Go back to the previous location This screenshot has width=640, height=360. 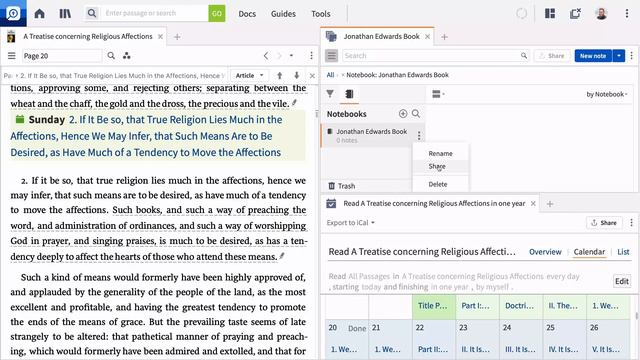tap(266, 56)
